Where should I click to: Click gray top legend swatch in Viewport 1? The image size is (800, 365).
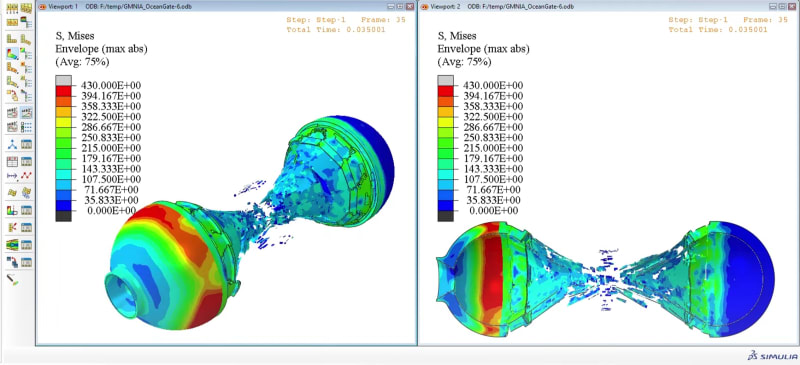click(x=63, y=80)
